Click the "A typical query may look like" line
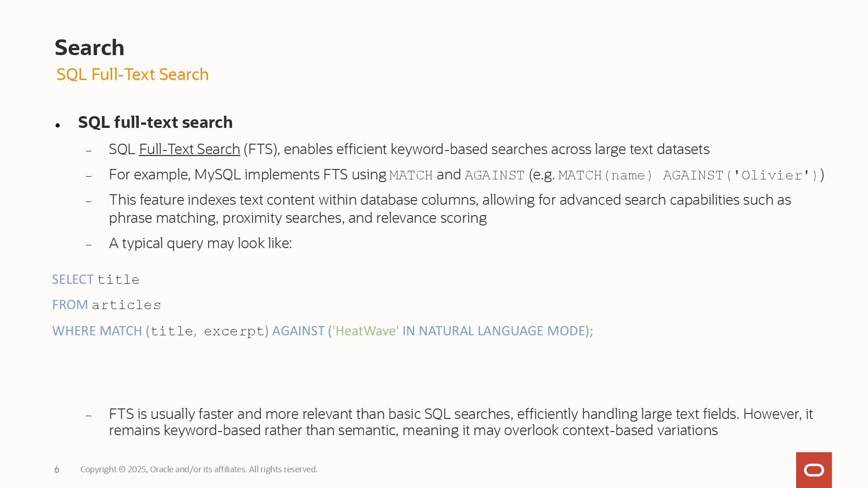This screenshot has width=868, height=488. coord(200,243)
